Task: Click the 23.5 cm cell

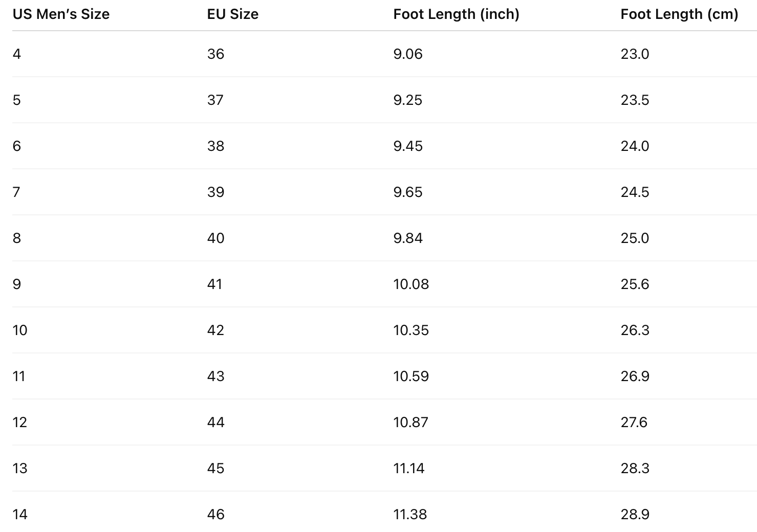Action: (x=635, y=100)
